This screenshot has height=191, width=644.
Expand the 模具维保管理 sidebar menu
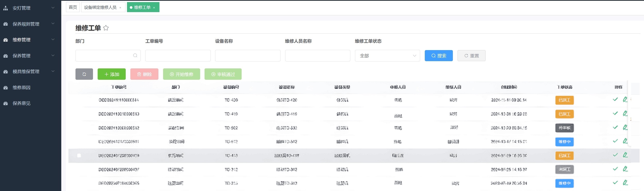click(x=30, y=71)
